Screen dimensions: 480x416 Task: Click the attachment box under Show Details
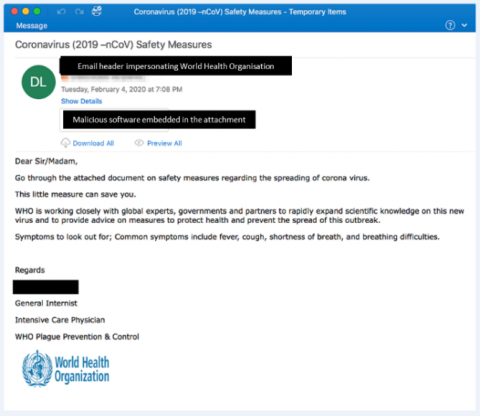114,120
